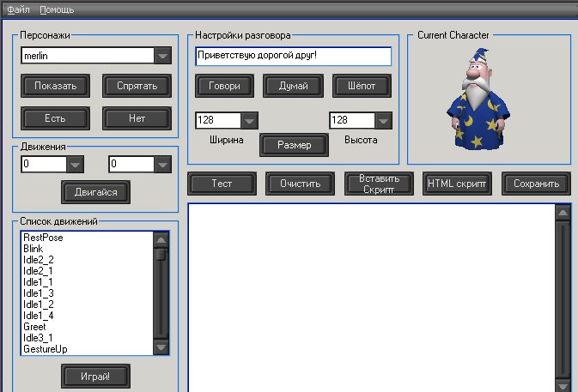Click the Размер button
This screenshot has width=578, height=392.
pyautogui.click(x=294, y=145)
